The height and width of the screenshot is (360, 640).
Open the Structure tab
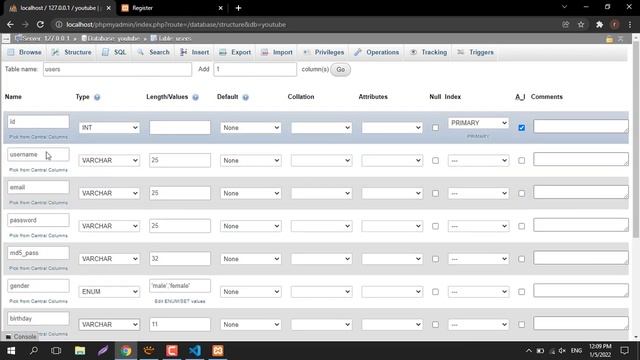pos(72,52)
